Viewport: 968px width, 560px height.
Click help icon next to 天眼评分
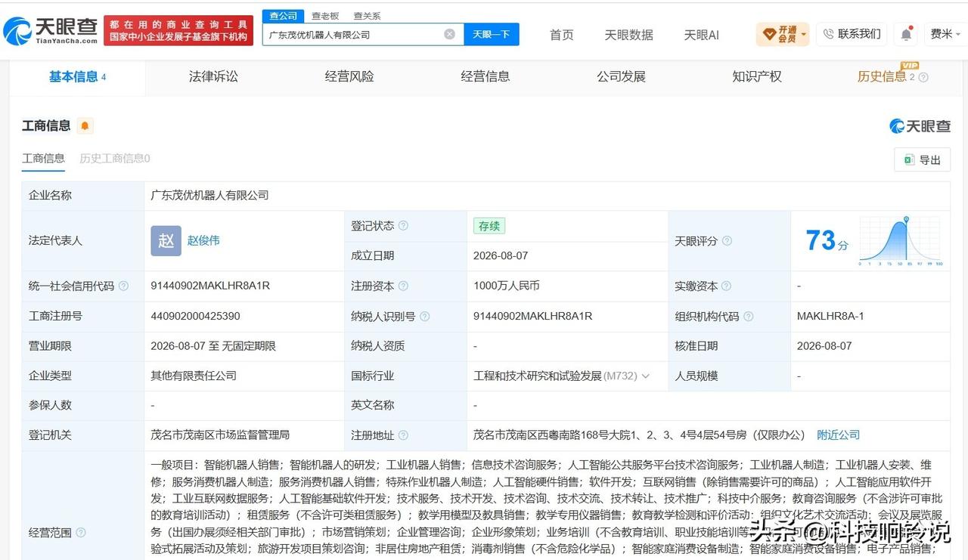click(x=727, y=241)
